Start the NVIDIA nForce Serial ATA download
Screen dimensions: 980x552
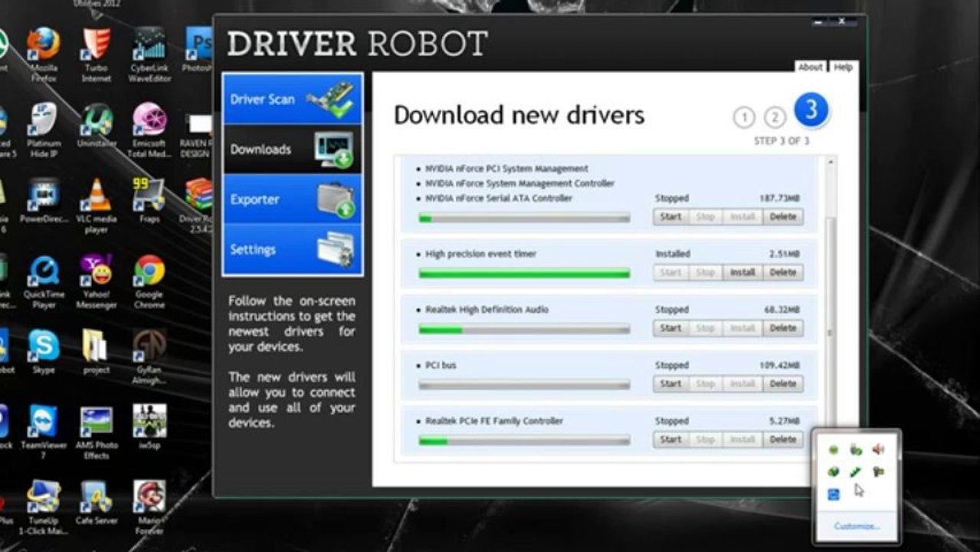tap(670, 217)
